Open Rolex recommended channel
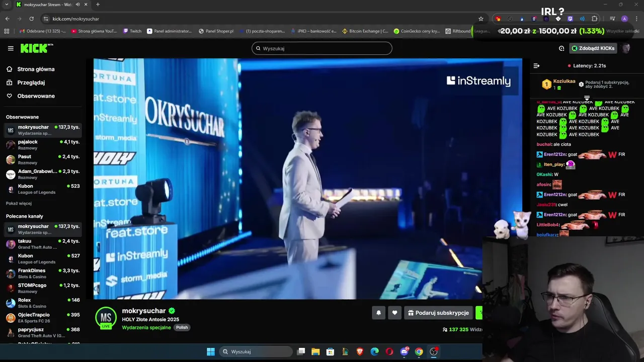 [42, 303]
